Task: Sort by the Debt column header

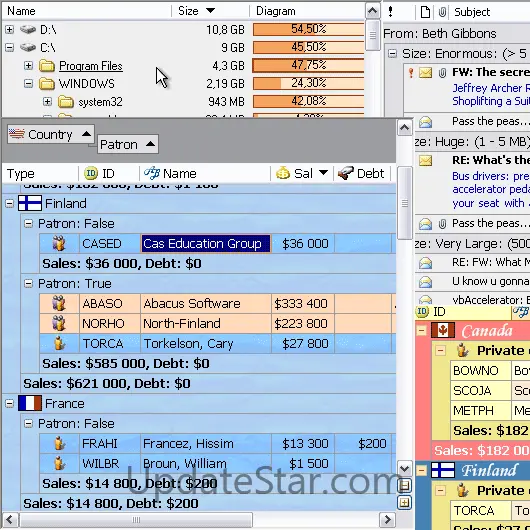Action: 362,174
